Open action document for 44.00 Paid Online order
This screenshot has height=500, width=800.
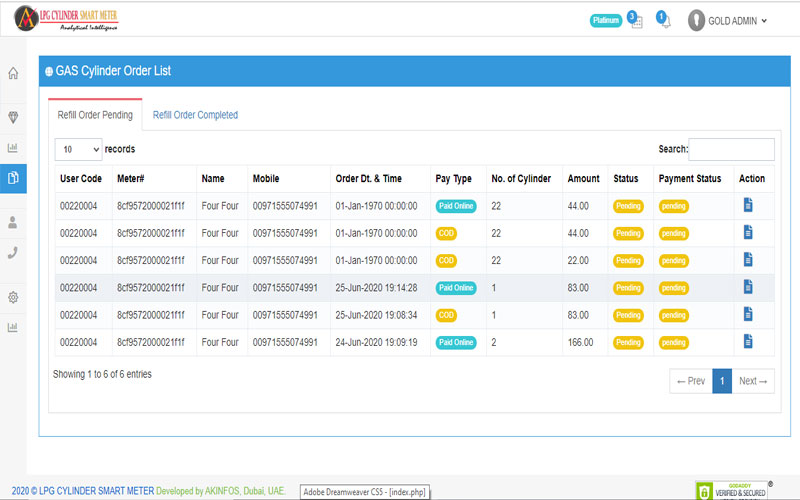click(748, 205)
